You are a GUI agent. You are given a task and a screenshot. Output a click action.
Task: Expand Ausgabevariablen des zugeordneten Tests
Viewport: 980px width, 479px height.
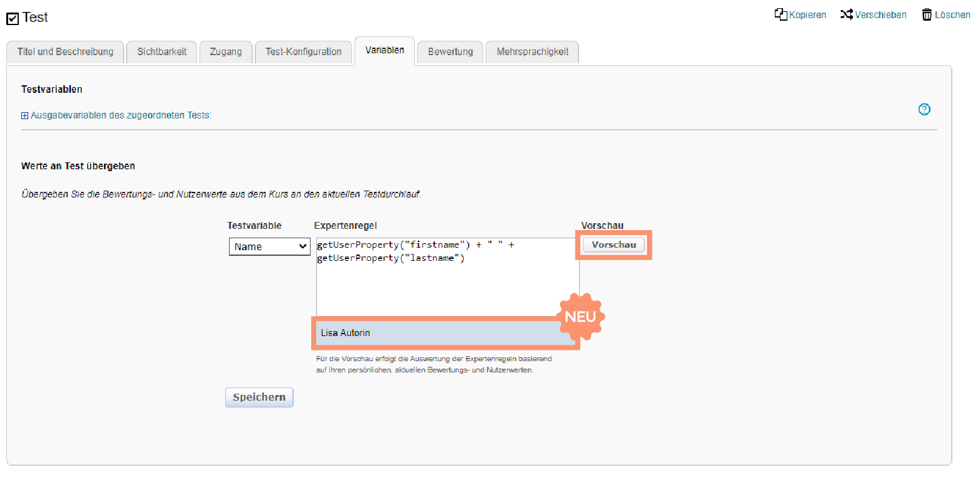click(x=25, y=116)
